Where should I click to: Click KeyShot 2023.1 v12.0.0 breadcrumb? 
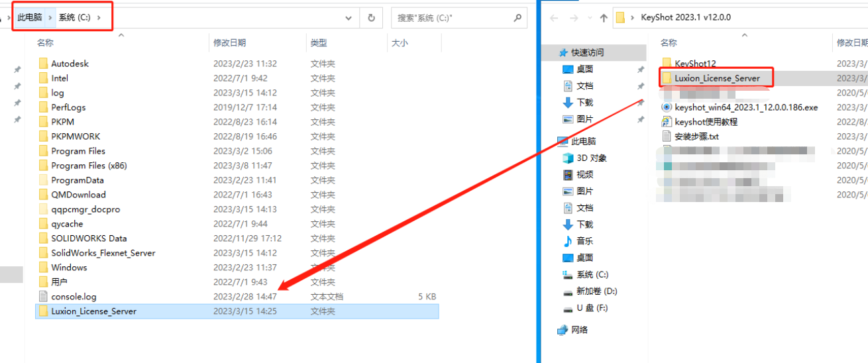tap(686, 18)
